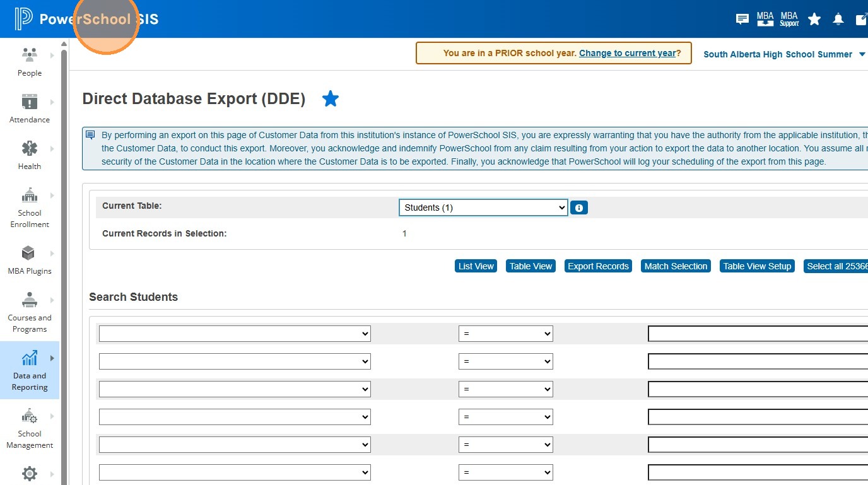Click the PowerSchool P logo icon
The width and height of the screenshot is (868, 485).
[24, 19]
